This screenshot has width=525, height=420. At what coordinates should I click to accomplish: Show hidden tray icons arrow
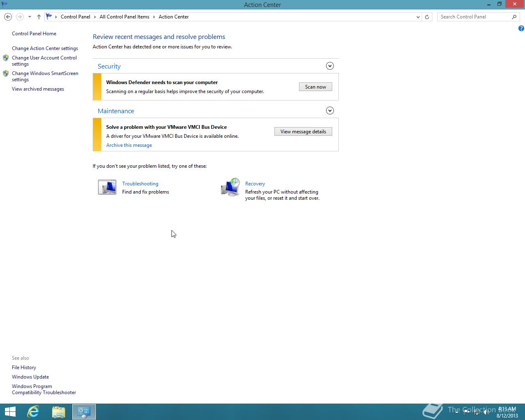(457, 412)
